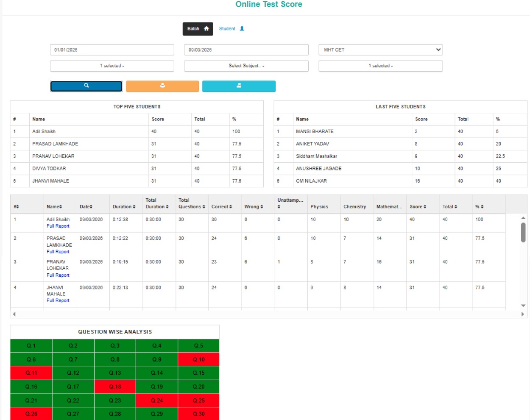Open Full Report for Adil Shaikh
This screenshot has width=530, height=420.
click(x=58, y=226)
